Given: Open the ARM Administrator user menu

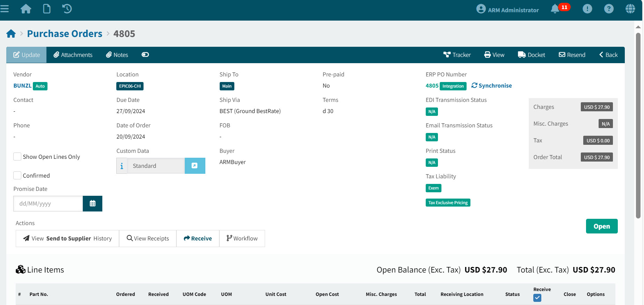Looking at the screenshot, I should (x=507, y=9).
